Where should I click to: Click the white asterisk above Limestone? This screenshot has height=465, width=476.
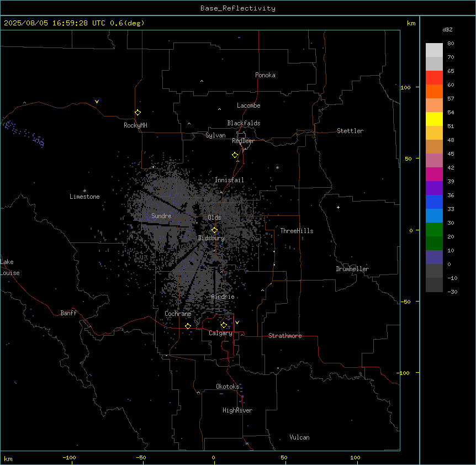pyautogui.click(x=84, y=191)
